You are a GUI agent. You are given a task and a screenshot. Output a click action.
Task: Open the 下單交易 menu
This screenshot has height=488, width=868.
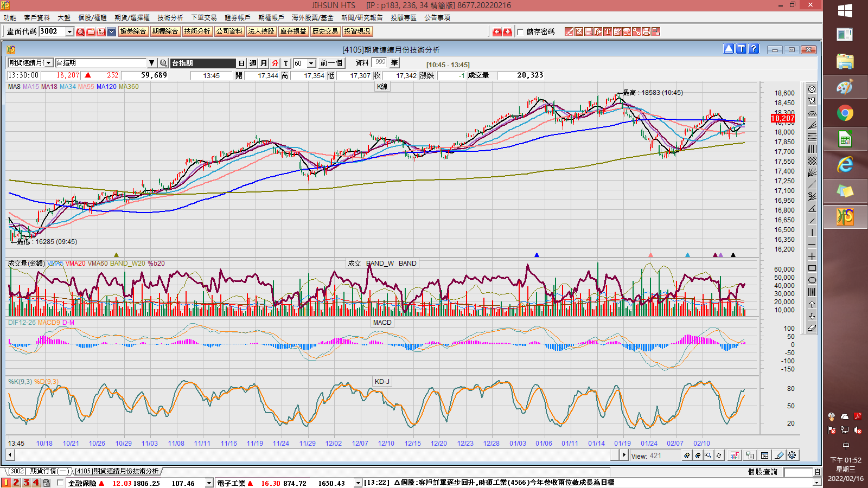[x=204, y=18]
